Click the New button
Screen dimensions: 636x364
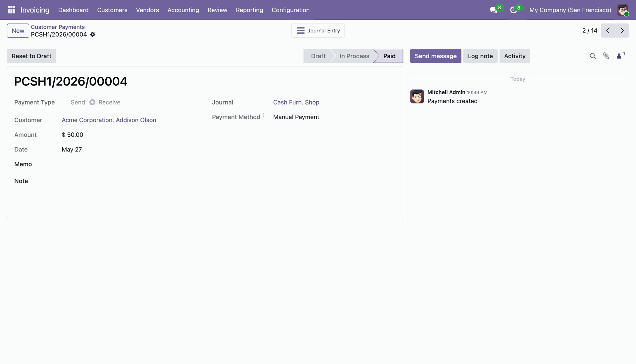pos(18,31)
